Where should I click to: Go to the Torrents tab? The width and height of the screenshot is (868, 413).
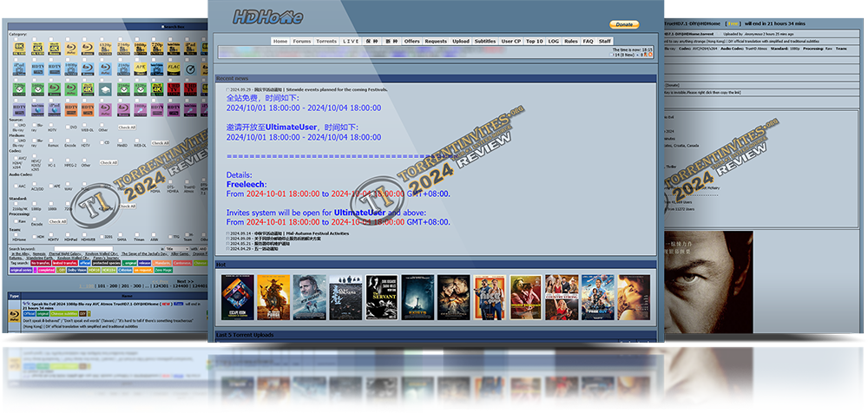point(326,41)
